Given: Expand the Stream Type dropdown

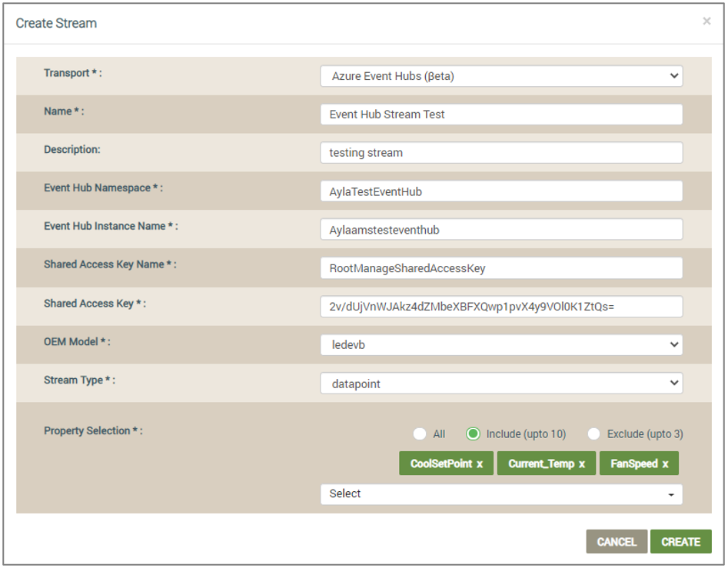Looking at the screenshot, I should pos(501,384).
